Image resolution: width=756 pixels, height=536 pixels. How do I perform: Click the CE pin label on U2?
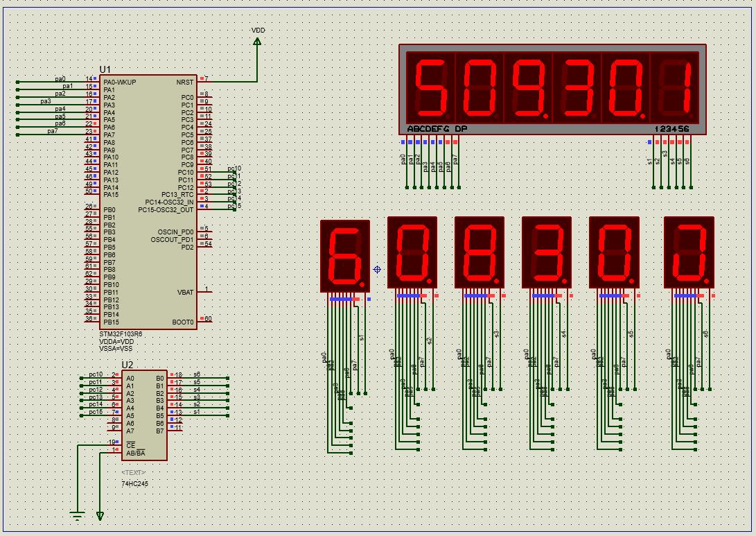point(131,445)
